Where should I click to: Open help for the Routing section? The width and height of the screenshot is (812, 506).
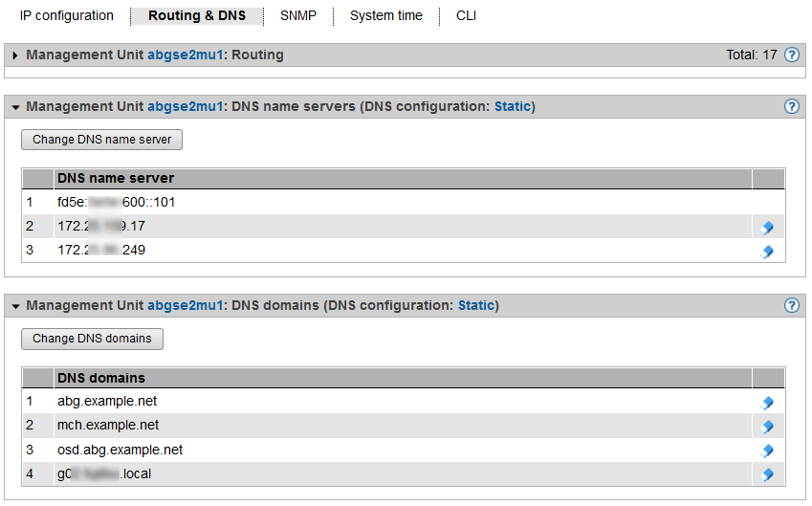pos(792,55)
